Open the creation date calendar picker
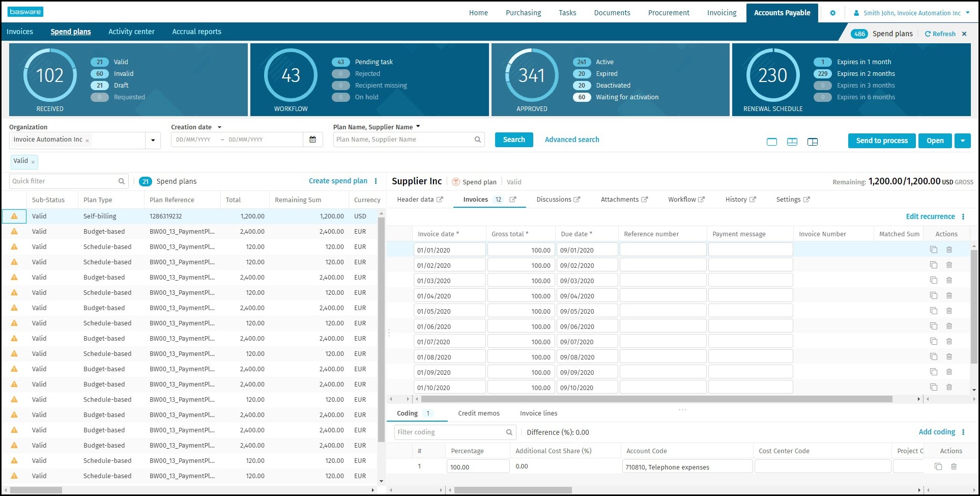This screenshot has width=980, height=496. [313, 140]
